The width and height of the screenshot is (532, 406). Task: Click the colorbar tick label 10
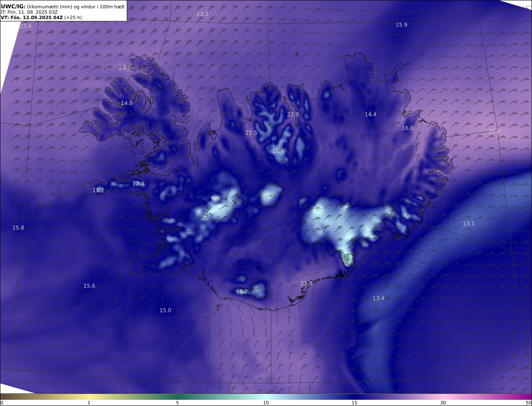pos(266,403)
